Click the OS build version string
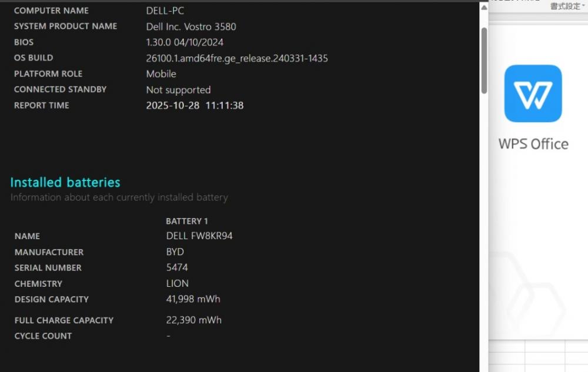This screenshot has height=372, width=588. [236, 58]
